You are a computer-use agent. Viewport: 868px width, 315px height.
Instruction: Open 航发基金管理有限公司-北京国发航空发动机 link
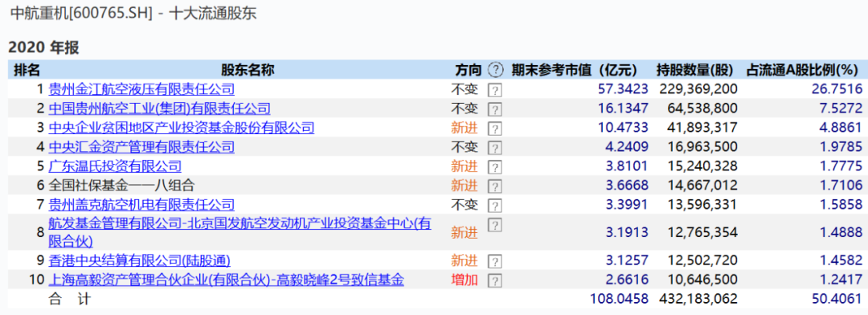point(240,232)
